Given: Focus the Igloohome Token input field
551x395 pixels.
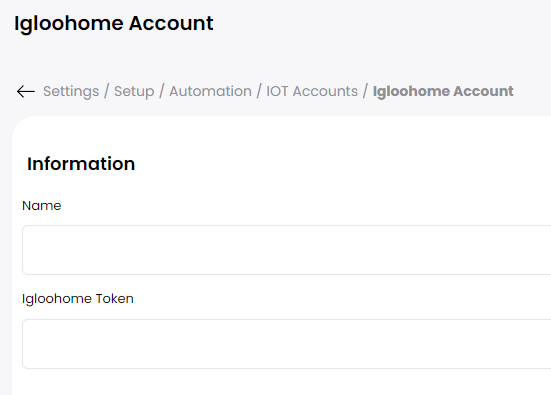Looking at the screenshot, I should tap(286, 344).
